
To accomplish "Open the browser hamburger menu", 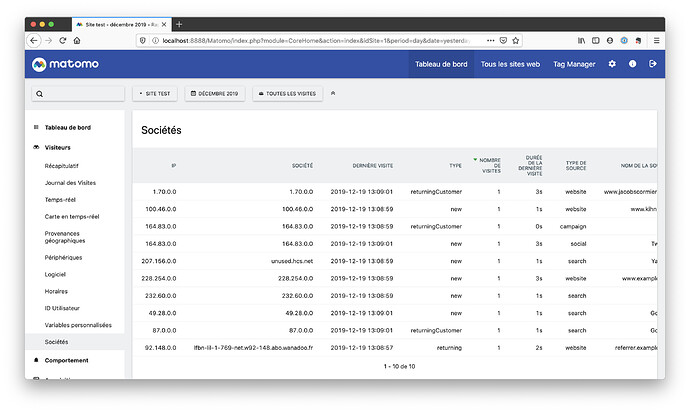I will 657,40.
